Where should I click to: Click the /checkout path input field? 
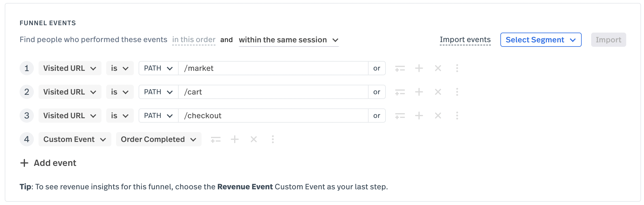pyautogui.click(x=273, y=116)
